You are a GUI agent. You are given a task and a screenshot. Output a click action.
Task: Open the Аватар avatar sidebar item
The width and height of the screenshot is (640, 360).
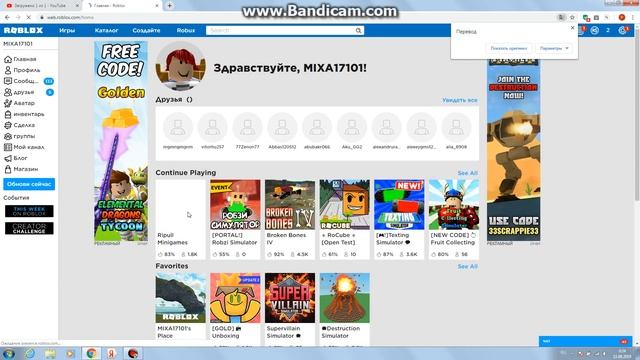[20, 103]
